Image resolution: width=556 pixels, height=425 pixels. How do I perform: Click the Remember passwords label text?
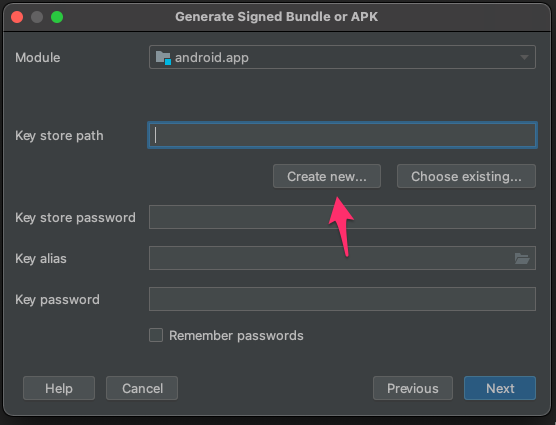click(x=236, y=335)
